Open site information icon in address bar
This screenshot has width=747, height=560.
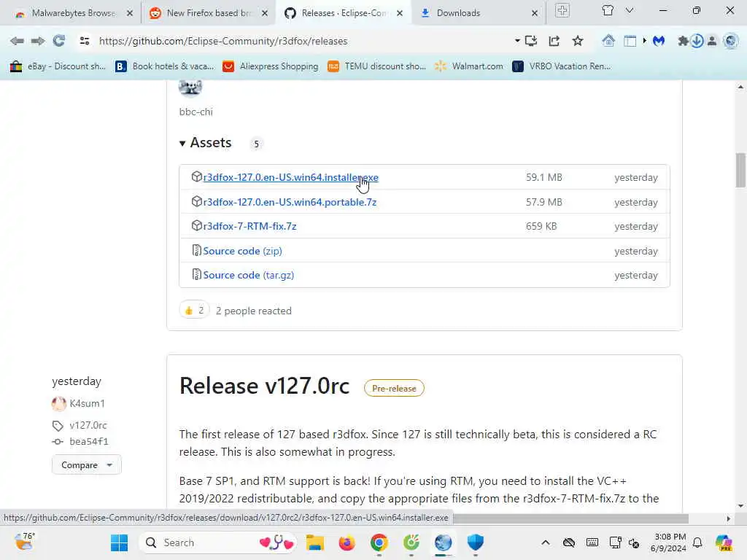tap(85, 41)
